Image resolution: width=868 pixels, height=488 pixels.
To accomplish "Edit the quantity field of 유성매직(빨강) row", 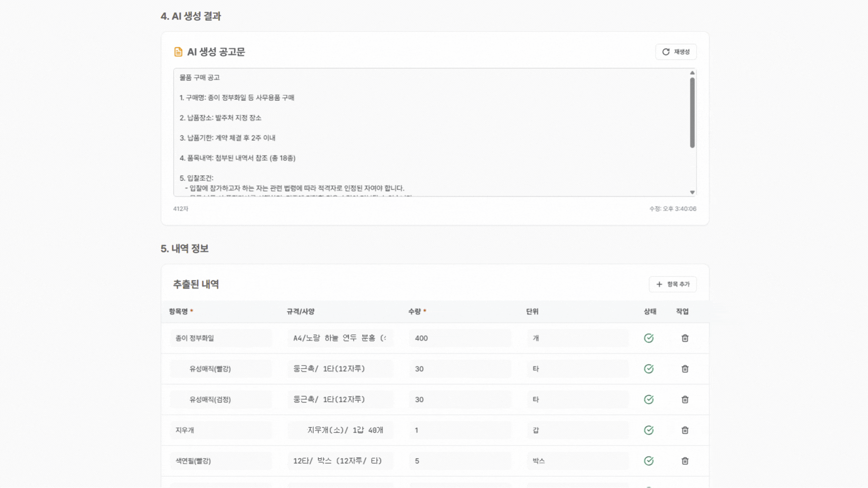I will pyautogui.click(x=460, y=369).
